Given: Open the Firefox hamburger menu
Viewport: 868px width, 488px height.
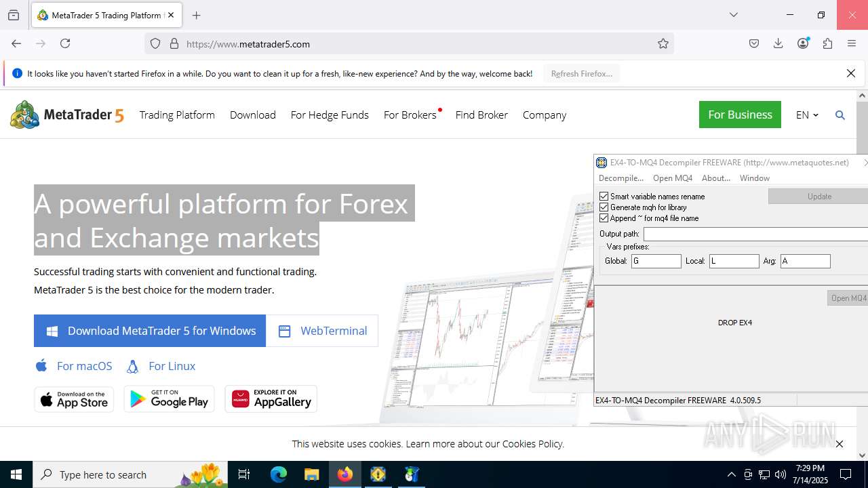Looking at the screenshot, I should pos(852,43).
